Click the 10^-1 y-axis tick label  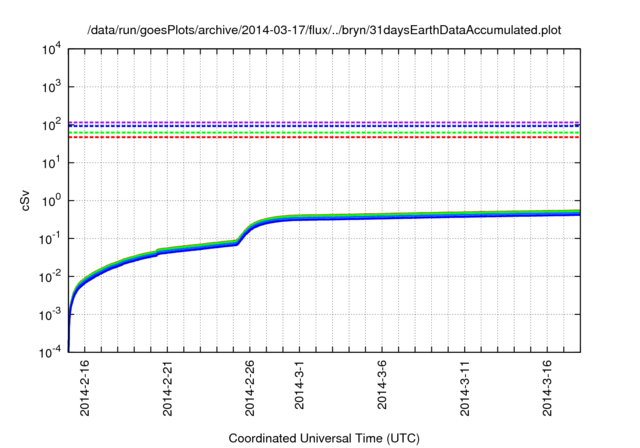[x=51, y=239]
